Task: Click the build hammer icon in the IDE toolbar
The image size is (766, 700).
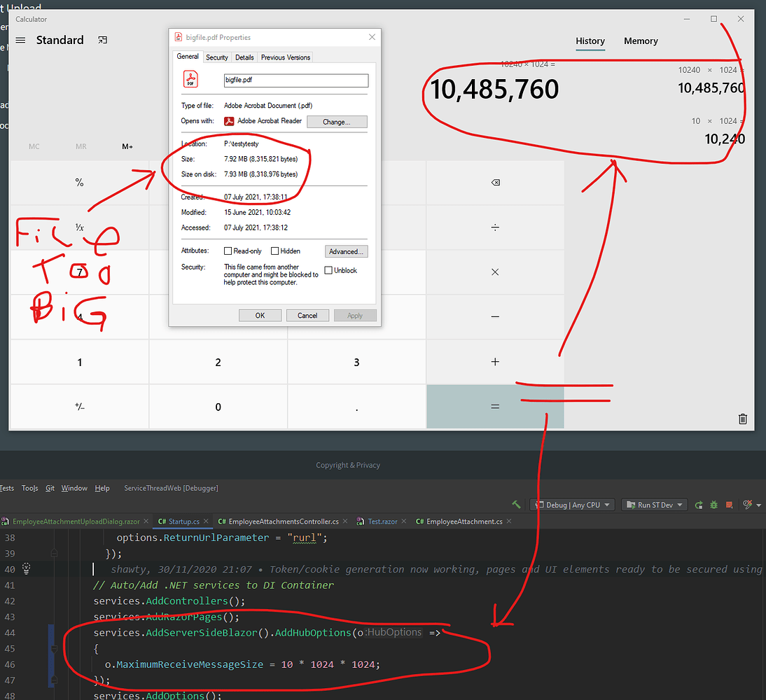Action: point(515,505)
